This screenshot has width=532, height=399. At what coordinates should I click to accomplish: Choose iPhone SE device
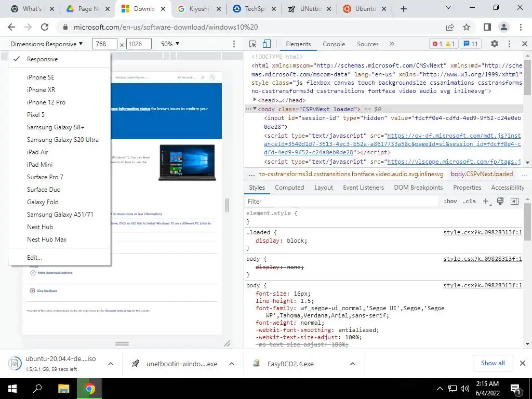(x=59, y=77)
